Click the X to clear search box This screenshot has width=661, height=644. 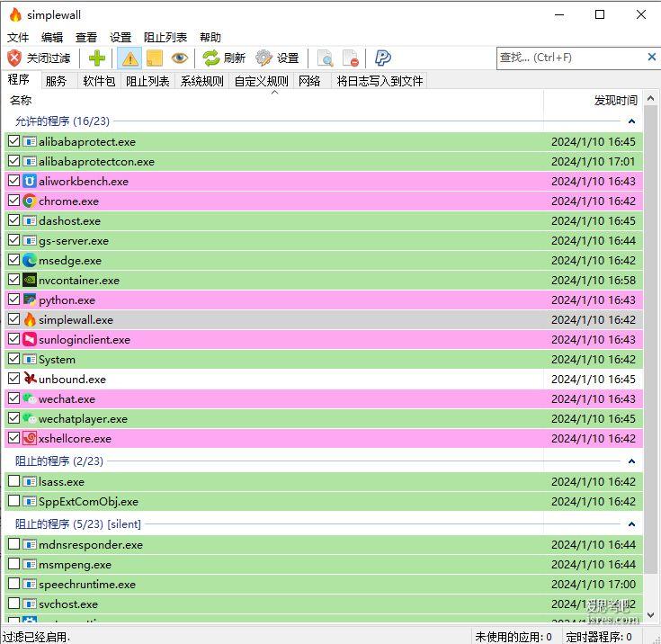(x=651, y=57)
